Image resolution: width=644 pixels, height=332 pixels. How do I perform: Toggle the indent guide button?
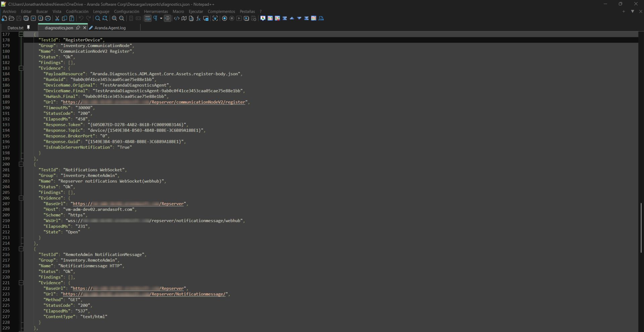point(167,18)
